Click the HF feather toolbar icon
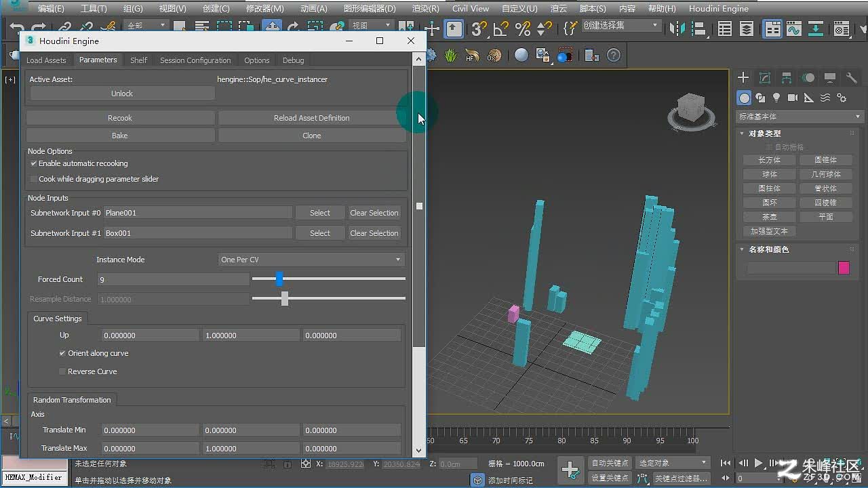 473,56
